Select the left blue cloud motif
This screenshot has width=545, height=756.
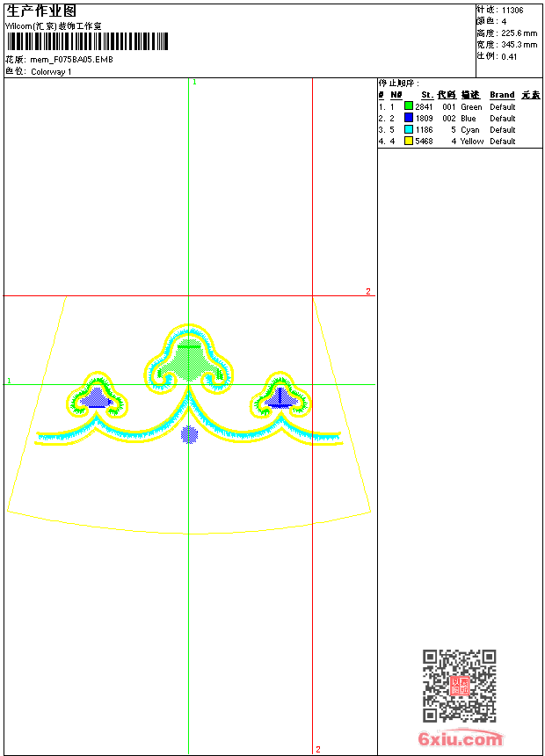click(97, 396)
